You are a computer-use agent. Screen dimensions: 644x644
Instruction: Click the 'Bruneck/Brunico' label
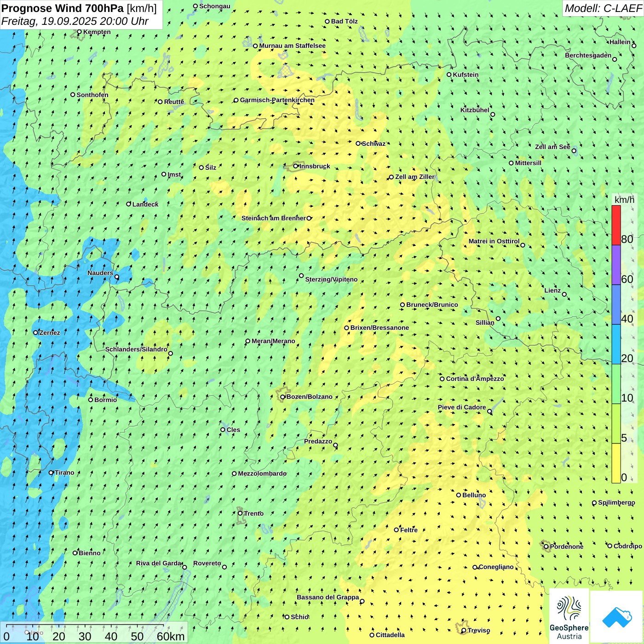pyautogui.click(x=432, y=305)
